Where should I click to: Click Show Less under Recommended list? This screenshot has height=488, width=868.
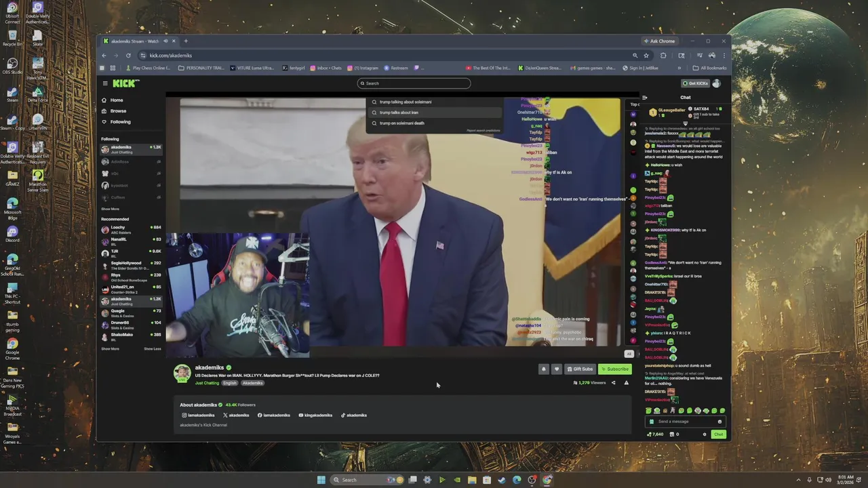[x=153, y=349]
